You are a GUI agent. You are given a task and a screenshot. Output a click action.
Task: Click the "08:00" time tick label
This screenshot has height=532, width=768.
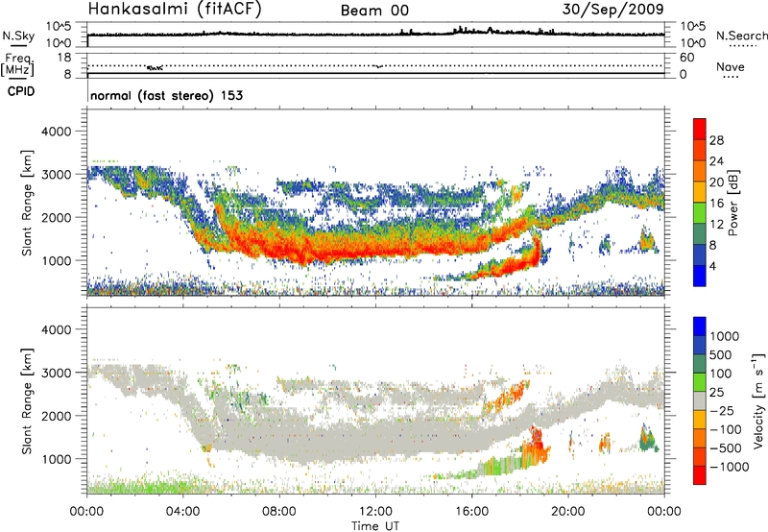click(x=279, y=512)
